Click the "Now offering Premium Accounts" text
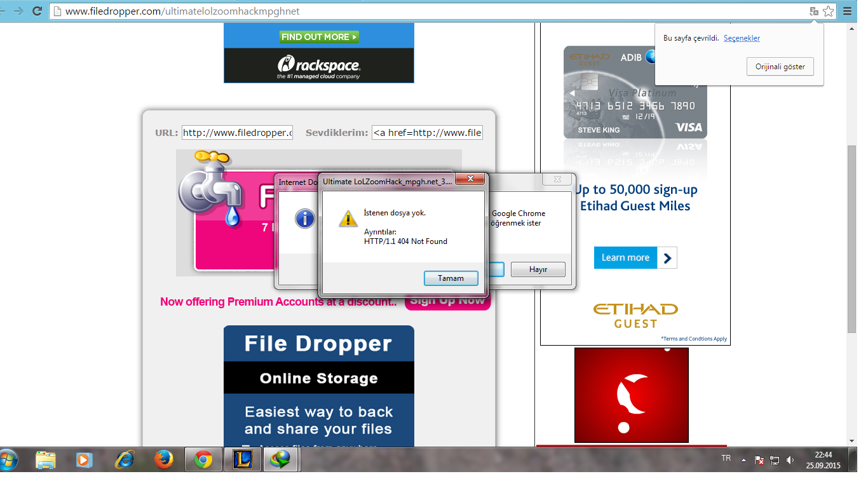 [242, 302]
